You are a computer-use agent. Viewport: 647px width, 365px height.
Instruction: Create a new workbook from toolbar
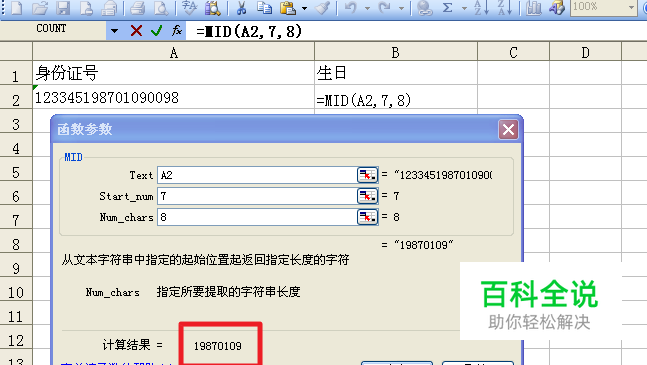(x=17, y=7)
